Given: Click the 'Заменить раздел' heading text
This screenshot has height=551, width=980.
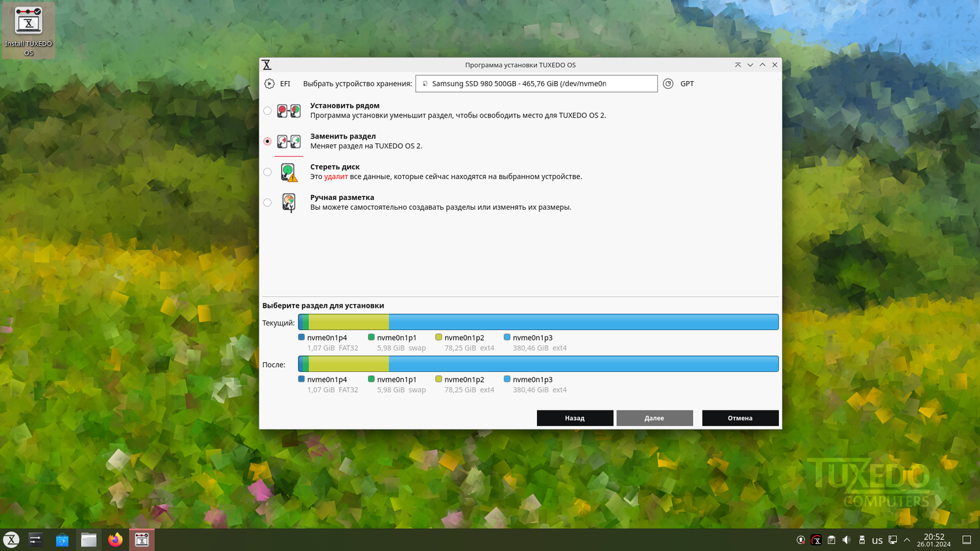Looking at the screenshot, I should pyautogui.click(x=343, y=137).
